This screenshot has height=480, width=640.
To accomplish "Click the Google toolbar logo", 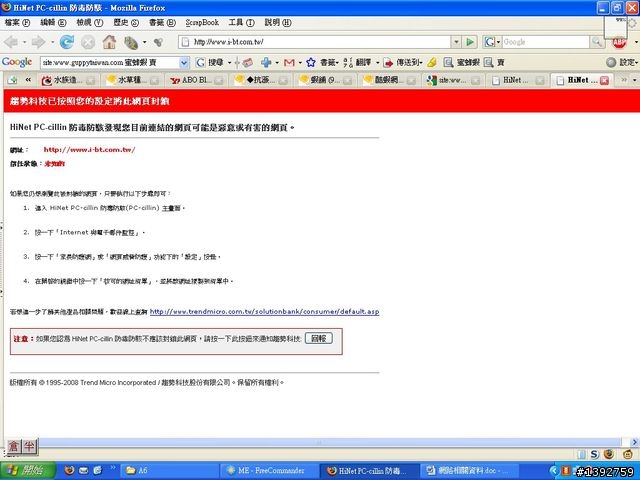I will pos(17,62).
